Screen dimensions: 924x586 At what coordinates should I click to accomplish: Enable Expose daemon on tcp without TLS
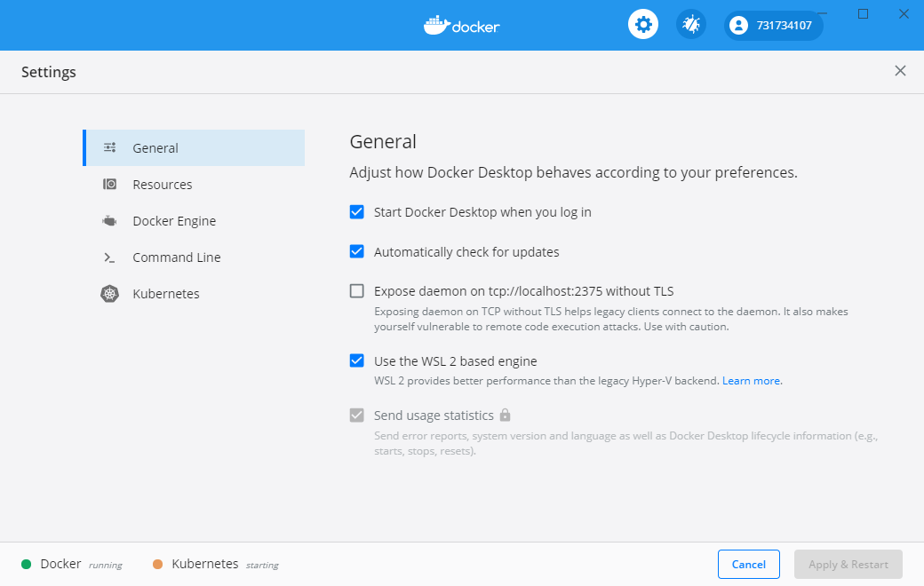point(357,290)
